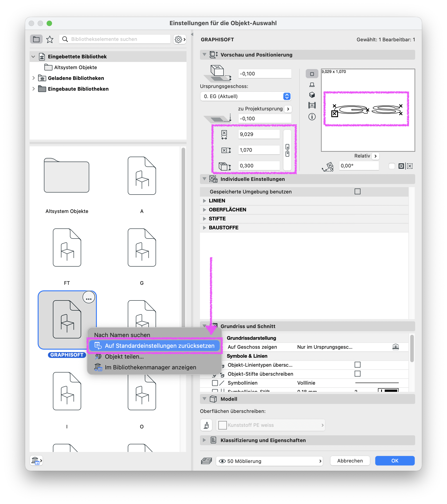The image size is (447, 504).
Task: Confirm the dialog with OK
Action: point(395,461)
